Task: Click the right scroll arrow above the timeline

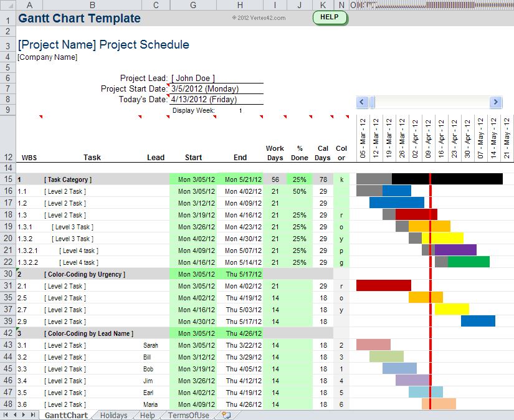Action: 496,102
